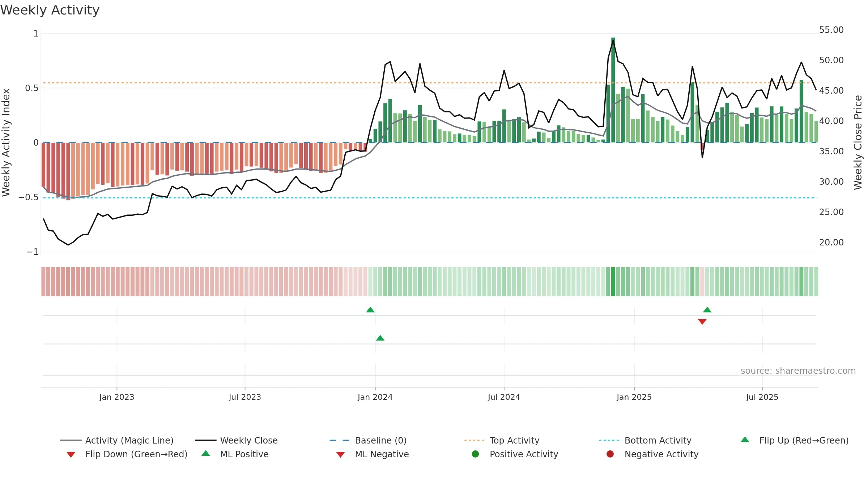Screen dimensions: 868x488
Task: Click the −0.5 activity index tick
Action: (x=28, y=197)
